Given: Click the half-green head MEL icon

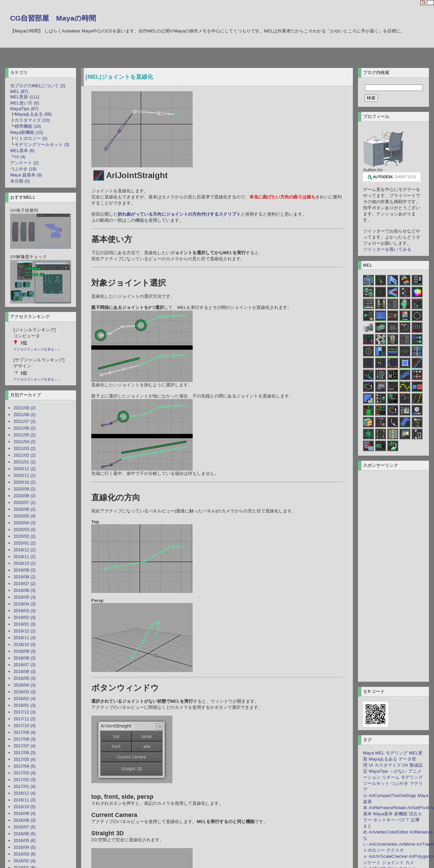Looking at the screenshot, I should tap(405, 304).
